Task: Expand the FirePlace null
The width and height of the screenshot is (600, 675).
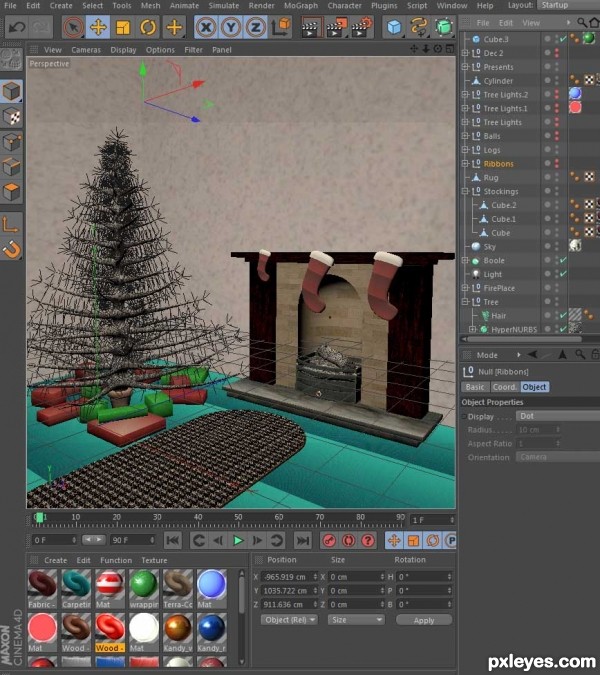Action: (465, 288)
